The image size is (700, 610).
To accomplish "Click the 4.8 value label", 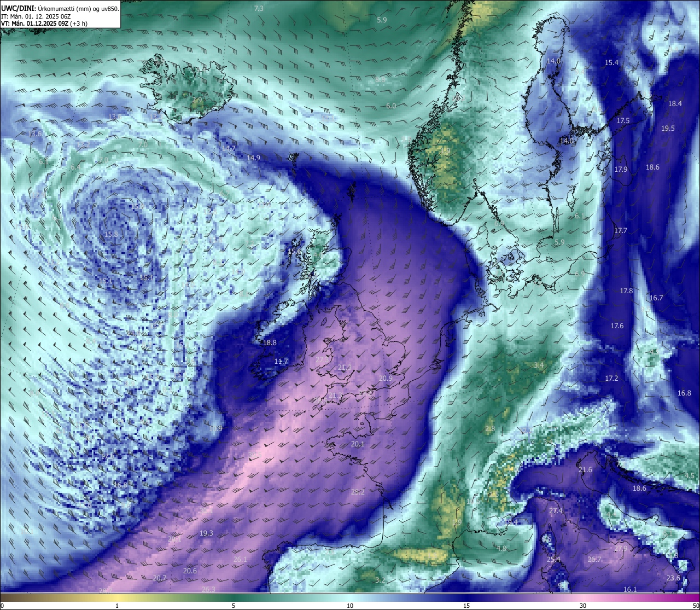I will click(501, 549).
